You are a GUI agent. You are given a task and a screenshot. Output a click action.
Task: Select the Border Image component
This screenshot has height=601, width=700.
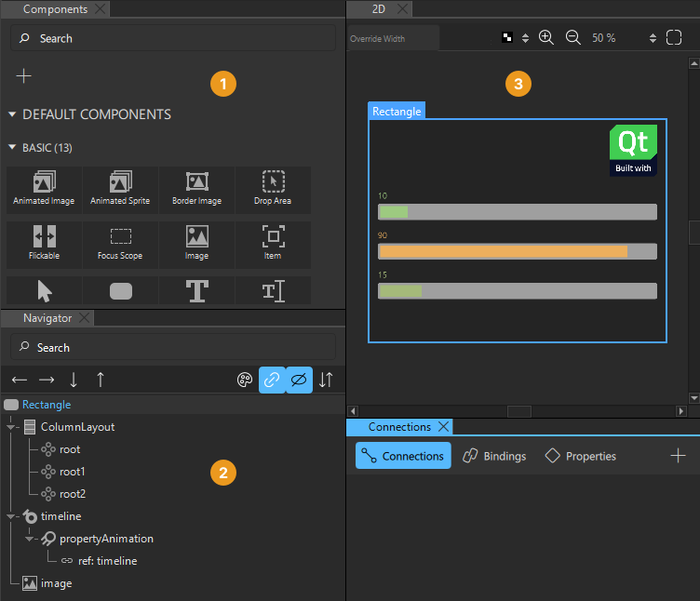pyautogui.click(x=196, y=189)
